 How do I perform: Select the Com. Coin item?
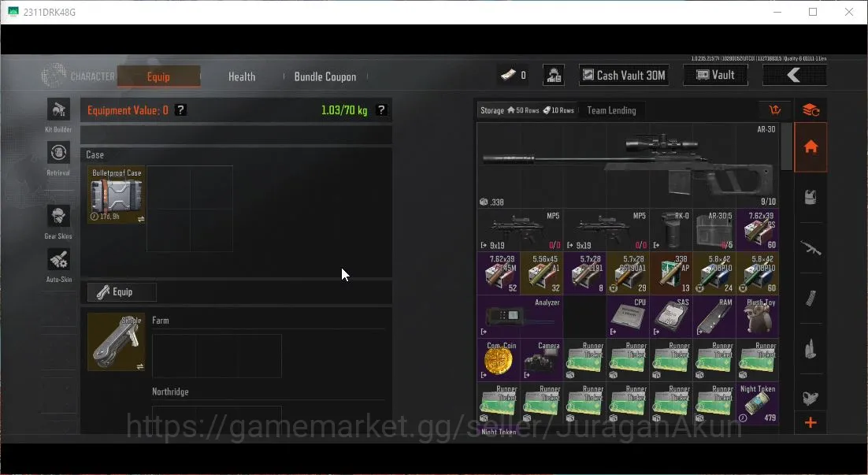[x=499, y=359]
